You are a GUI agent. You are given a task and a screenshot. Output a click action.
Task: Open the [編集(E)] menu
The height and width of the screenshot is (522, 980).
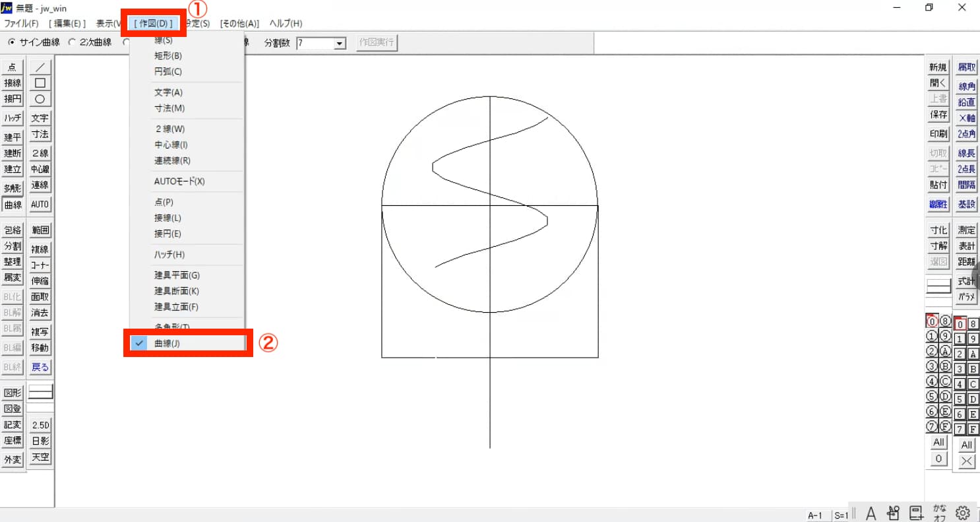click(x=67, y=24)
